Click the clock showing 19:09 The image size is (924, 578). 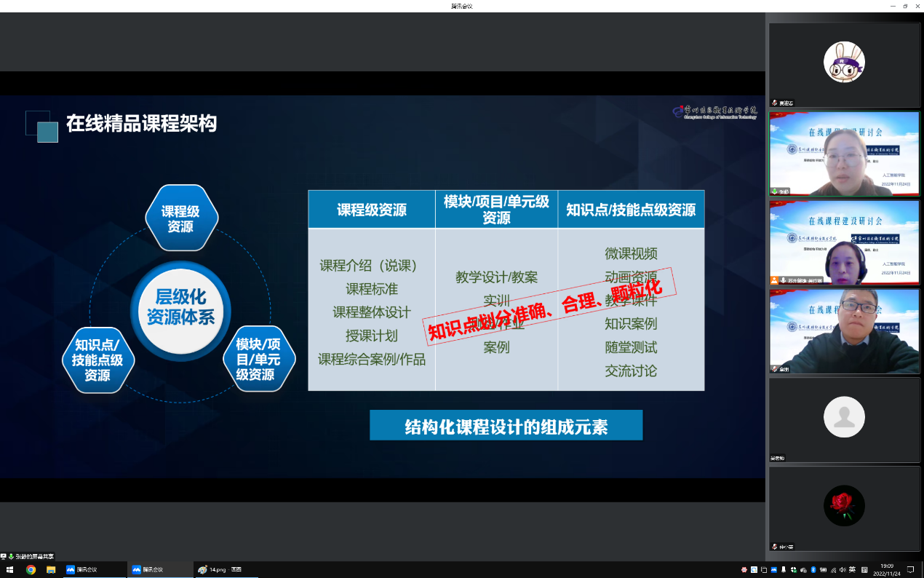tap(886, 569)
